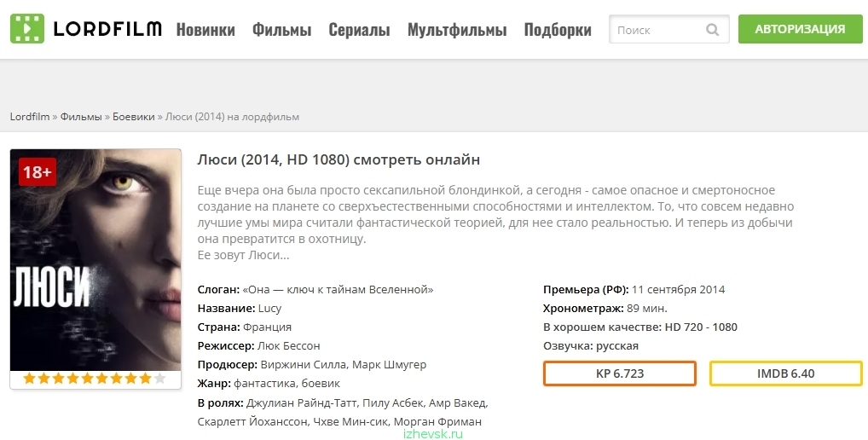
Task: Open the Подборки menu item
Action: tap(558, 29)
